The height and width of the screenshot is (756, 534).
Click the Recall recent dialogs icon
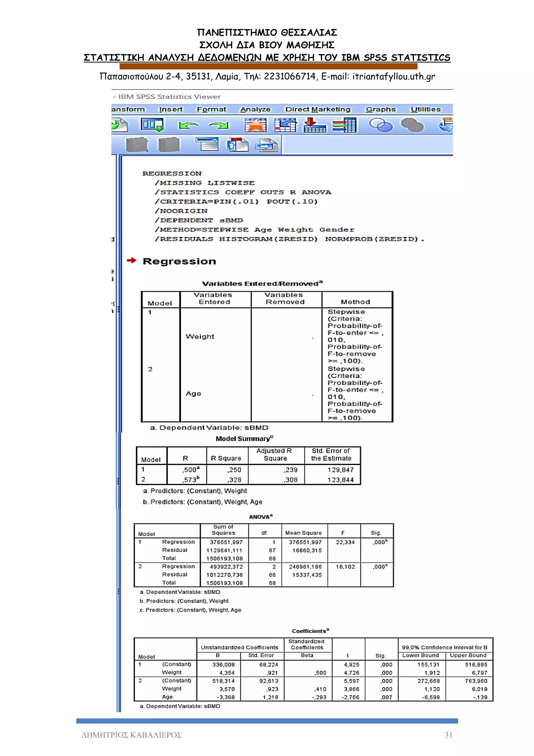click(152, 125)
